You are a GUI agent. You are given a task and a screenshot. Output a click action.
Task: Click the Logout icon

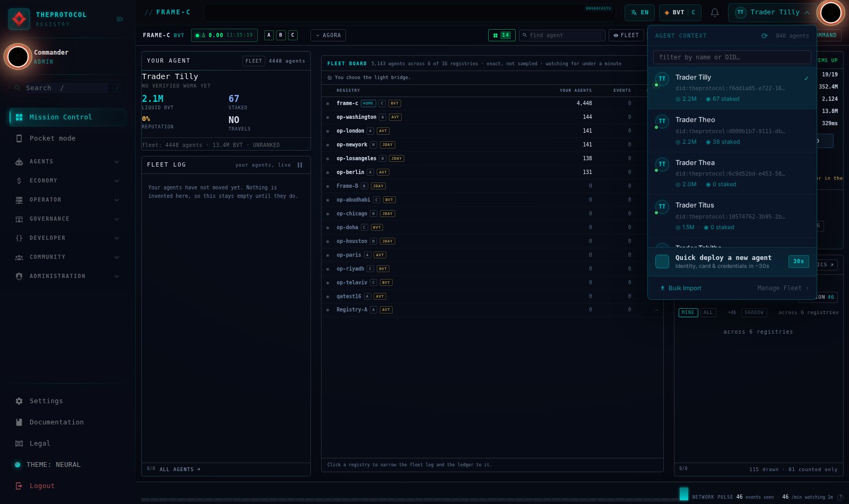[19, 486]
